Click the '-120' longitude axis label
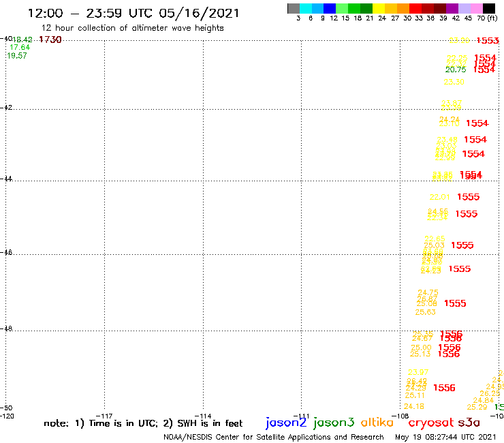The image size is (504, 443). tap(7, 416)
